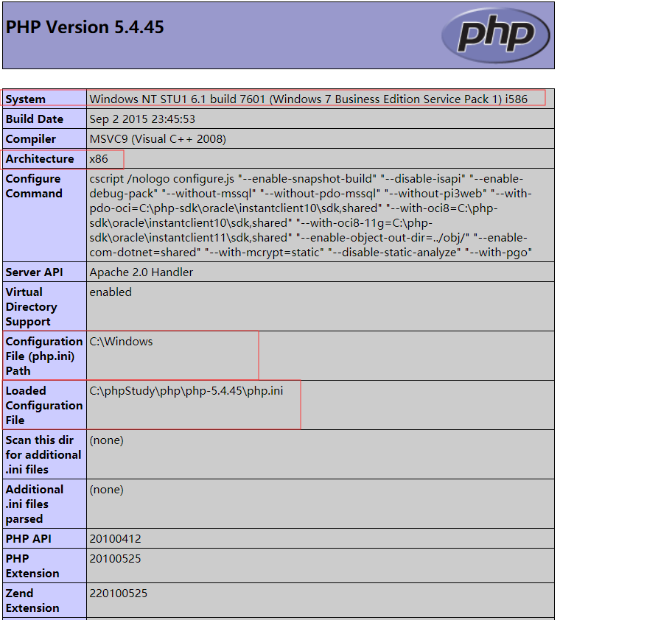The height and width of the screenshot is (620, 672).
Task: Select the PHP Version 5.4.45 heading
Action: pyautogui.click(x=85, y=27)
